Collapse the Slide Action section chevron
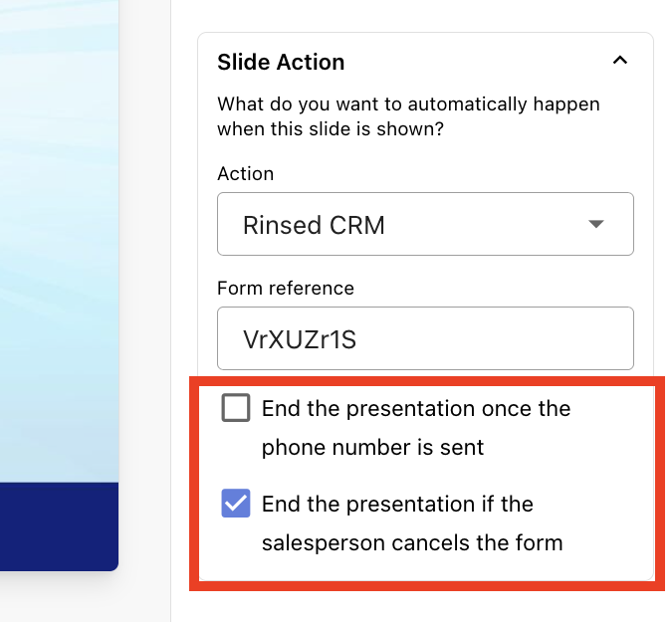The width and height of the screenshot is (672, 622). tap(619, 61)
